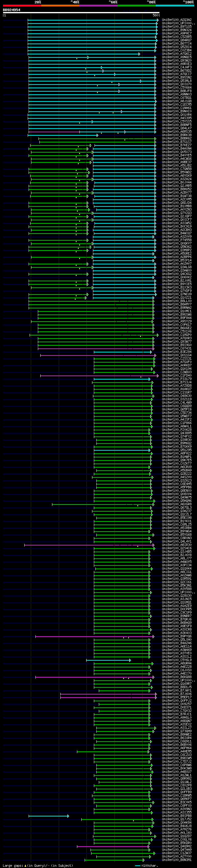This screenshot has height=868, width=197.
Task: Click the label UniRef100_Q65FC6
Action: (x=177, y=410)
